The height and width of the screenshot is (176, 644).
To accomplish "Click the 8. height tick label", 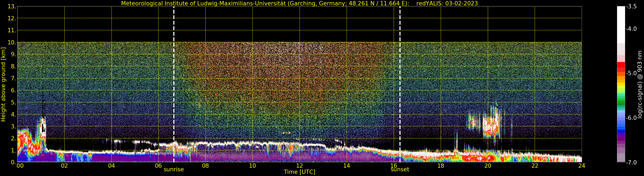I will tap(13, 66).
